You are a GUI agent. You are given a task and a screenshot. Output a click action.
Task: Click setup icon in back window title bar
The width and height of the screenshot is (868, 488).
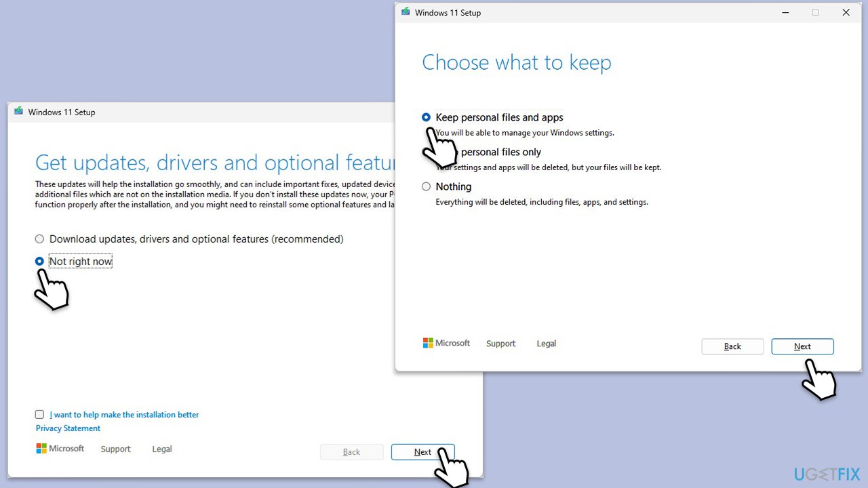18,111
